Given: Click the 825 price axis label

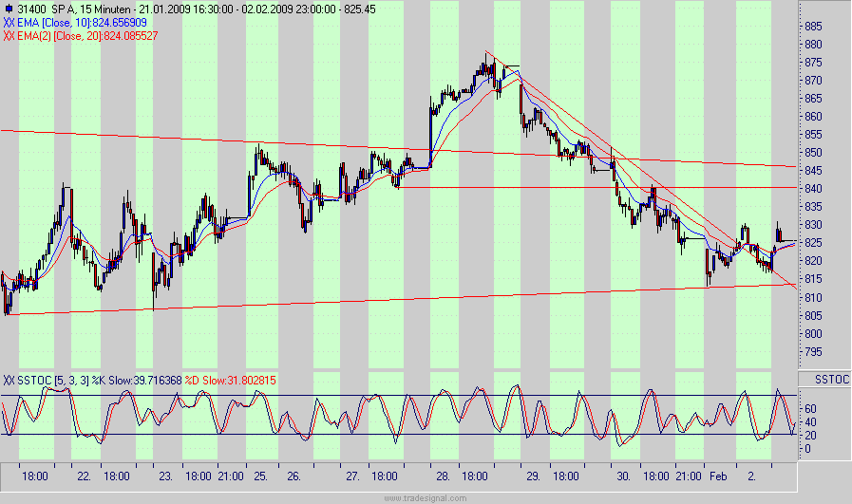Looking at the screenshot, I should coord(813,243).
